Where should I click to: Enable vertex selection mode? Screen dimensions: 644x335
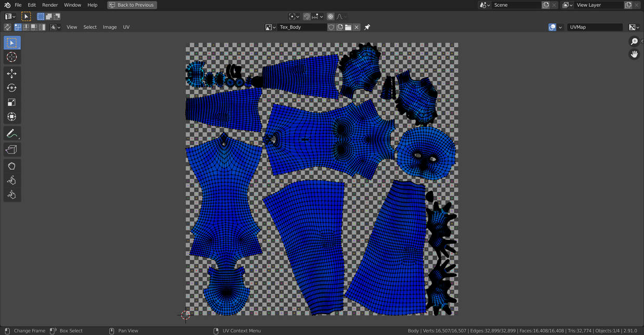tap(18, 27)
